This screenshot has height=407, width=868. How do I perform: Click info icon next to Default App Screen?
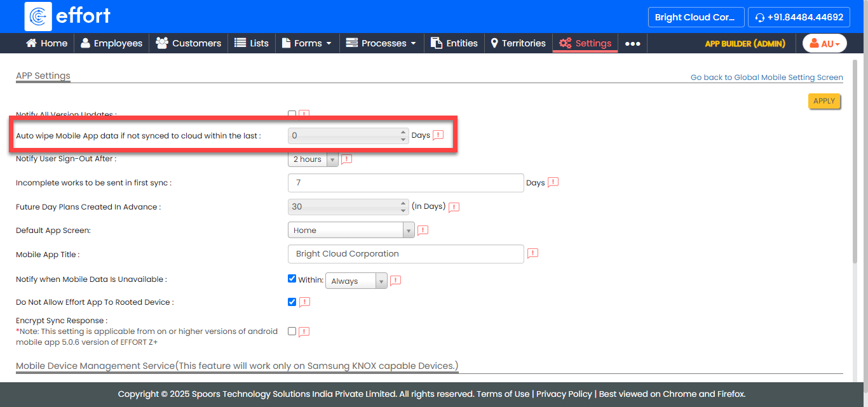423,230
